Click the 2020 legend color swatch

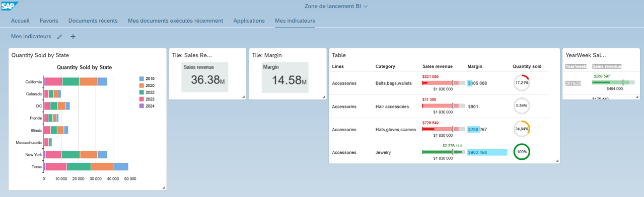coord(141,85)
